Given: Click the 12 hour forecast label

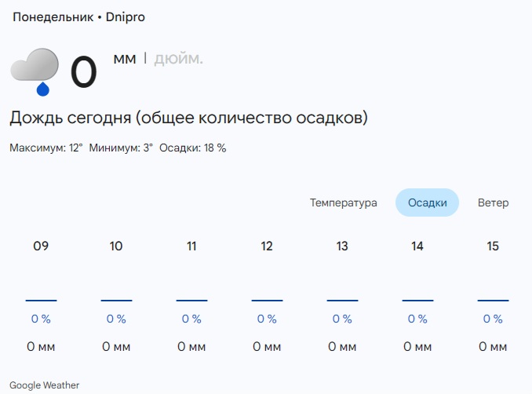Looking at the screenshot, I should (x=267, y=246).
